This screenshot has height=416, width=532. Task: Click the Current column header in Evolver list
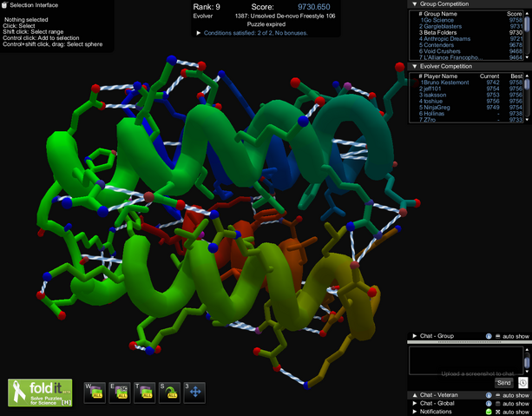coord(489,76)
